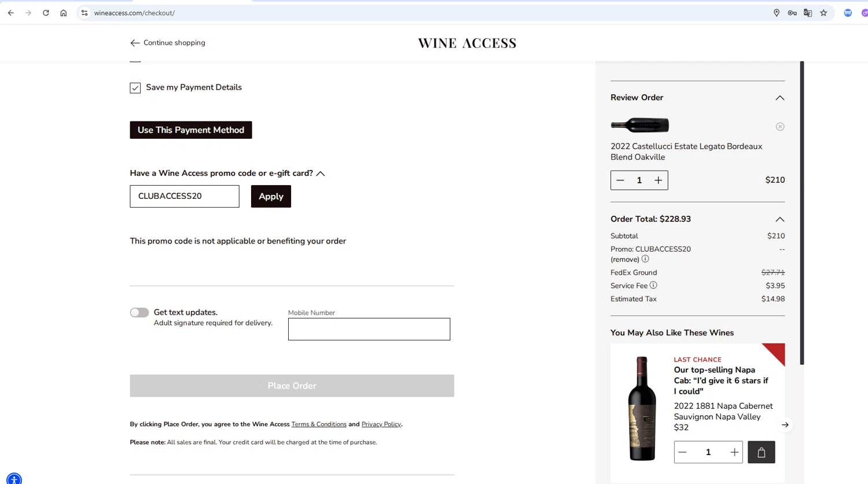This screenshot has width=868, height=484.
Task: Open accessibility options widget
Action: (x=13, y=478)
